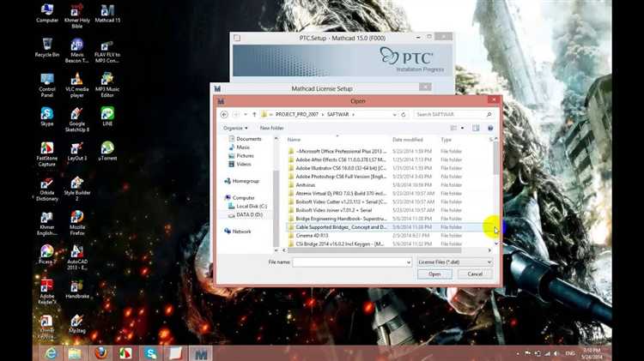Select the Adobe After Effects CS6 folder
This screenshot has width=644, height=361.
[x=341, y=159]
